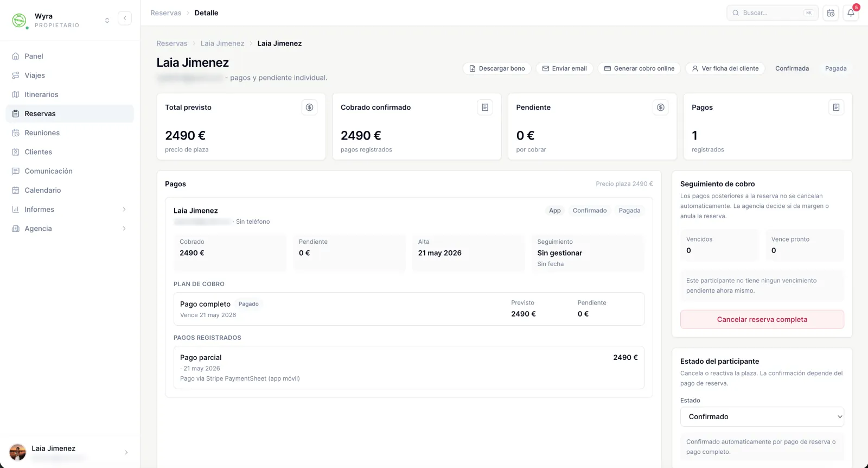
Task: Click the Reservas clipboard icon
Action: coord(16,113)
